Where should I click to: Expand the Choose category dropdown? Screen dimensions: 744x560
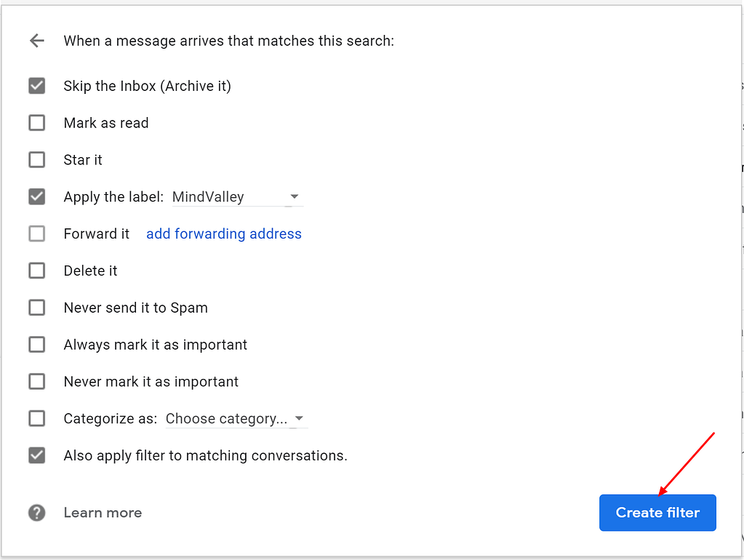236,419
